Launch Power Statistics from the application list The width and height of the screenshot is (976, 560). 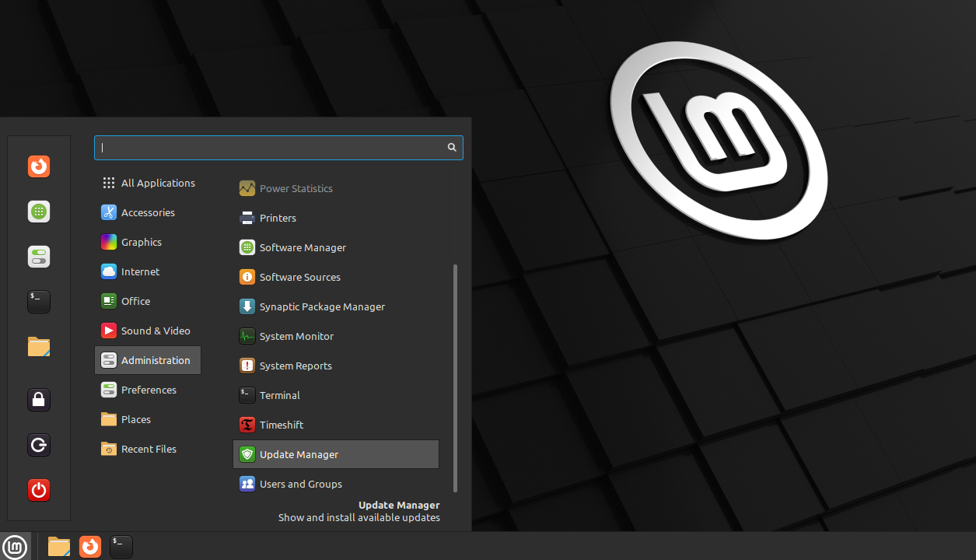(336, 188)
